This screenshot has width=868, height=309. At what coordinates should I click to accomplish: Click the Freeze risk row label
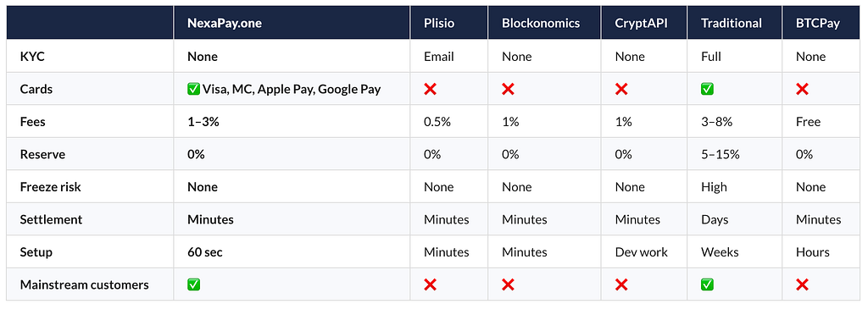tap(50, 187)
